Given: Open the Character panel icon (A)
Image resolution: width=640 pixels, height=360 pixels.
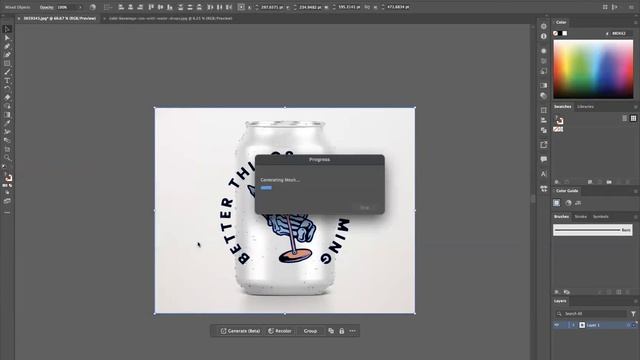Looking at the screenshot, I should pos(544,174).
